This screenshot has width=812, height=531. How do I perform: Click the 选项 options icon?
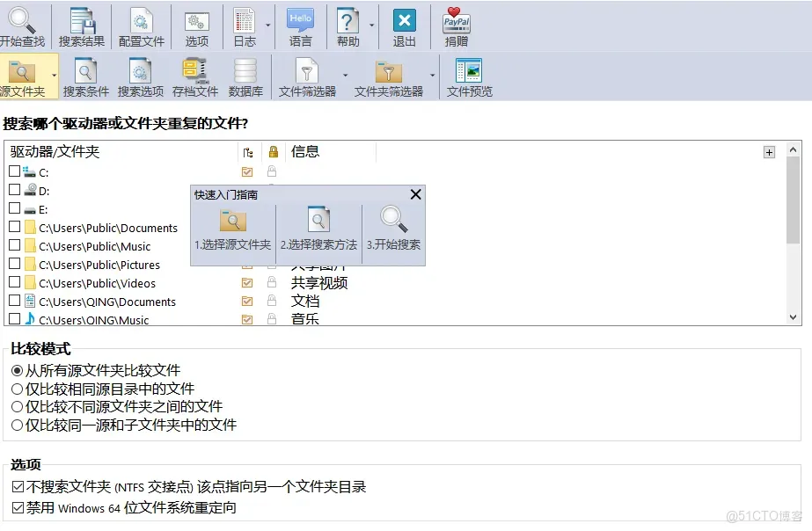click(196, 20)
